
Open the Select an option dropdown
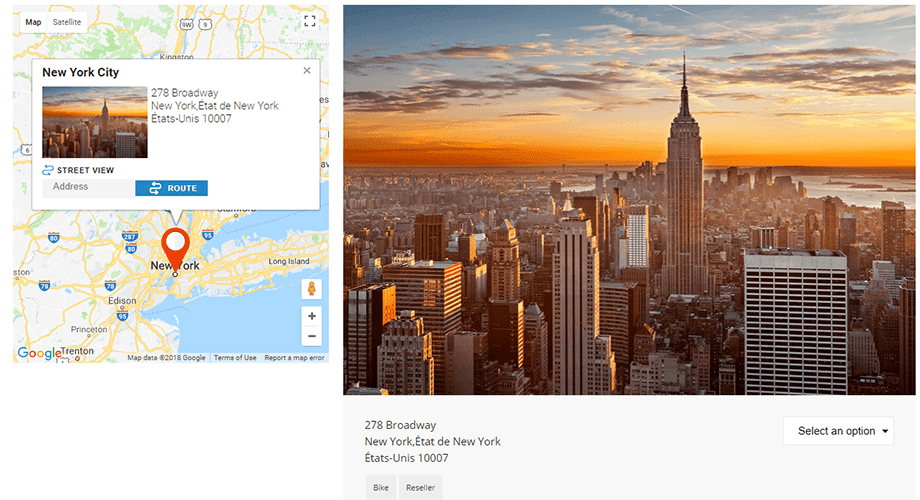click(x=838, y=431)
